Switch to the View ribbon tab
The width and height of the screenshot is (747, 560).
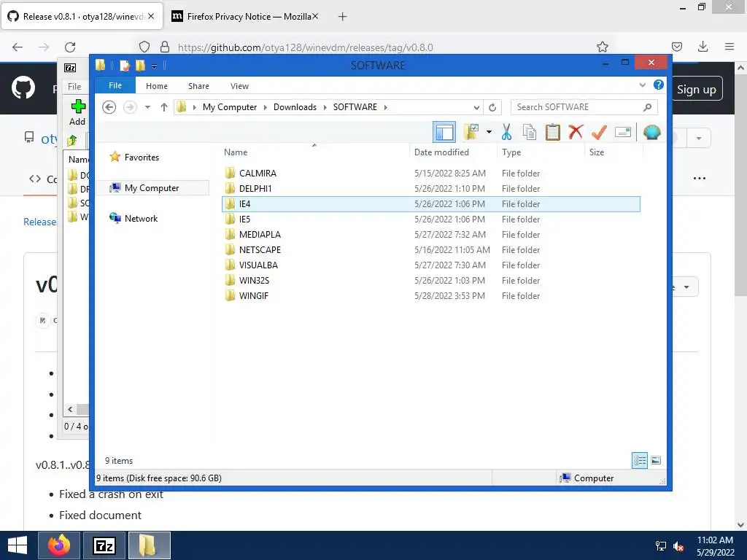(x=239, y=86)
